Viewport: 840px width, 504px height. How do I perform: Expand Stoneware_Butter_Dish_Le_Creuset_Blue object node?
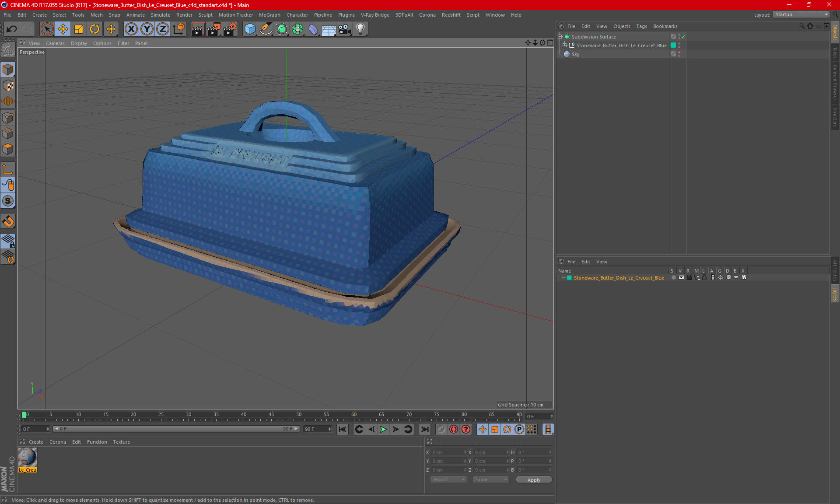point(564,45)
